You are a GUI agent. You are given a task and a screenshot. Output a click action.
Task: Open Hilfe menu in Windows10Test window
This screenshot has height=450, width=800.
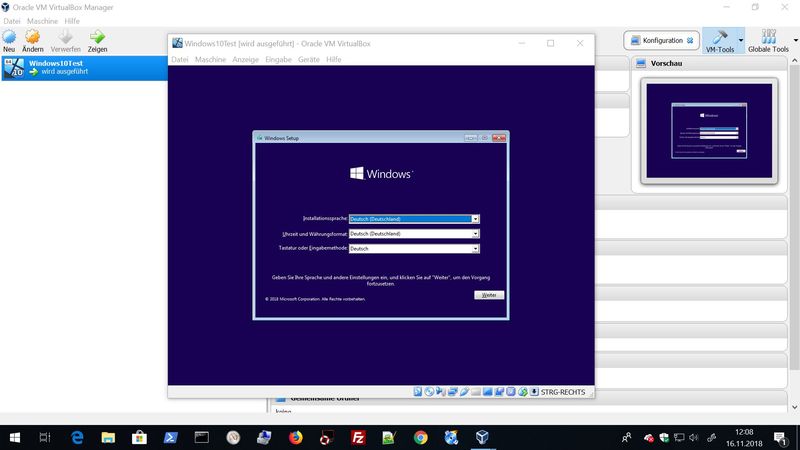[334, 59]
